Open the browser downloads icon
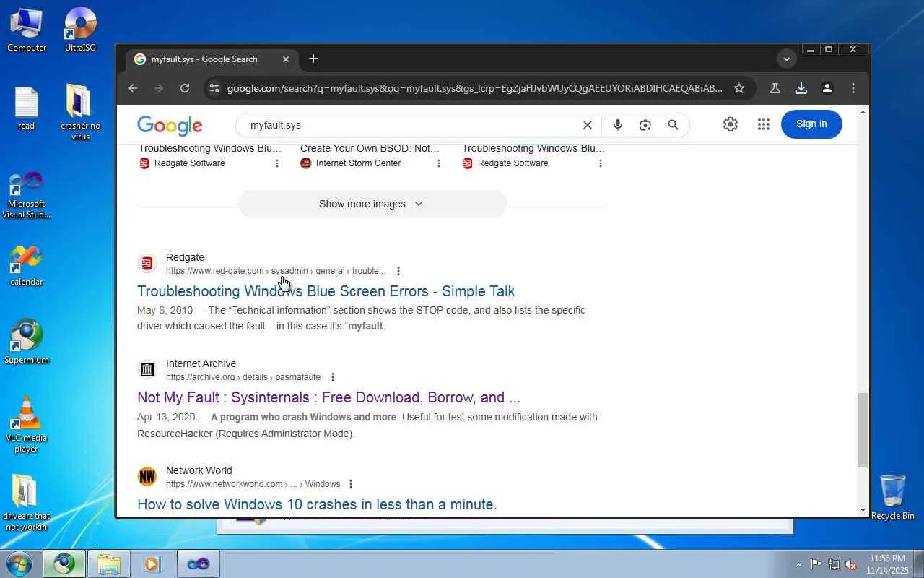Screen dimensions: 924x578 click(x=801, y=88)
